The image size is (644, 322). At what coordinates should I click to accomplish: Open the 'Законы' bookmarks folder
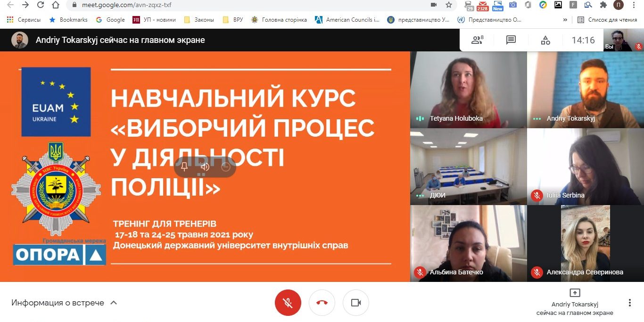pos(198,20)
